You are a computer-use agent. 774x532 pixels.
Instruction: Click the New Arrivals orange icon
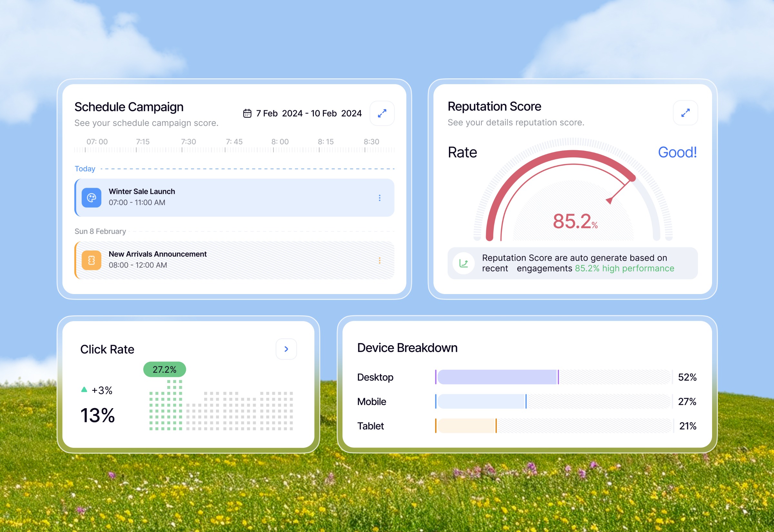91,260
